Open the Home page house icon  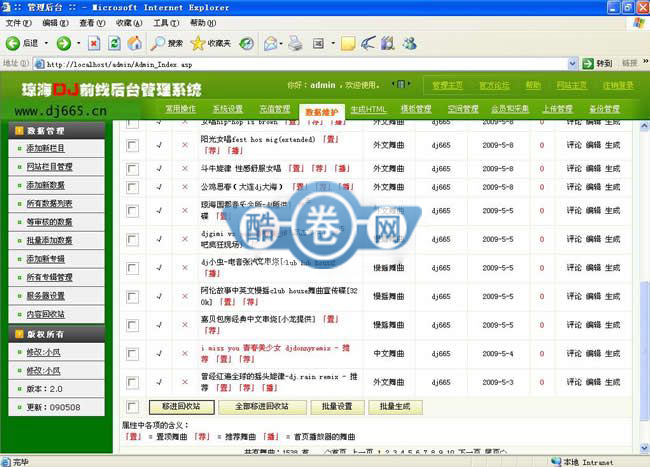[134, 43]
